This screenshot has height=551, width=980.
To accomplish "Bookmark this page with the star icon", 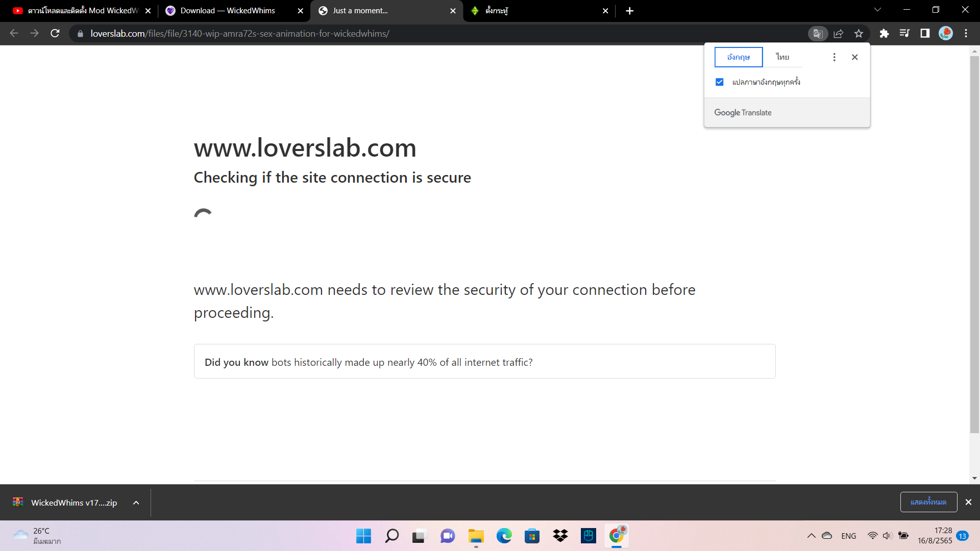I will 859,34.
